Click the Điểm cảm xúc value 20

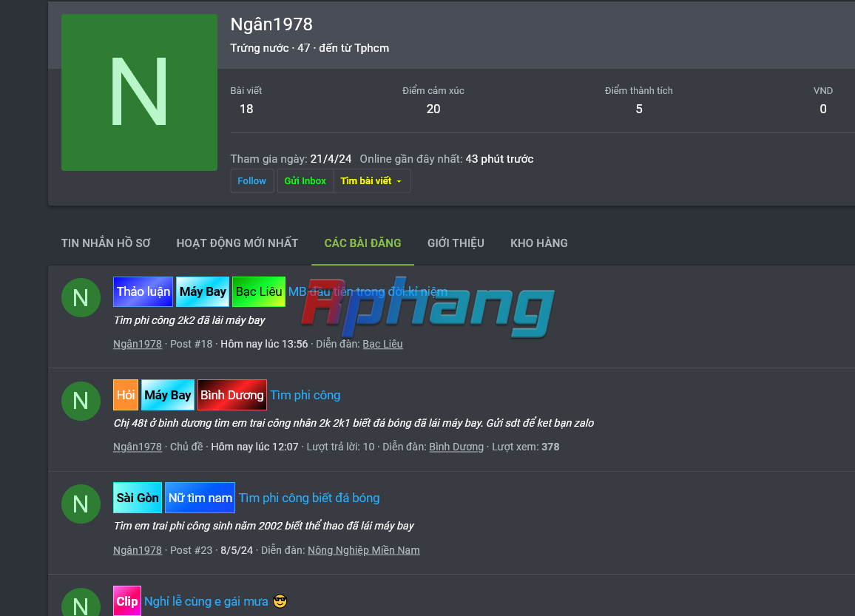tap(433, 109)
